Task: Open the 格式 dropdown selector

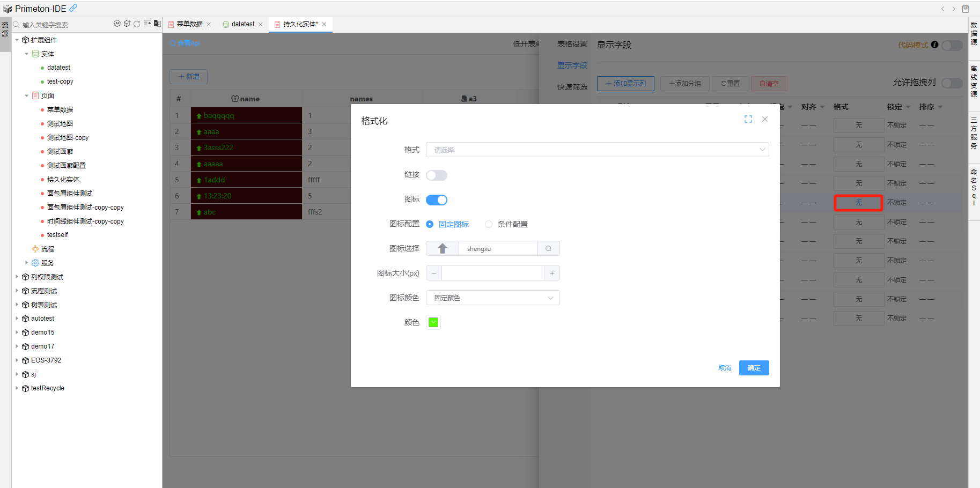Action: click(596, 150)
